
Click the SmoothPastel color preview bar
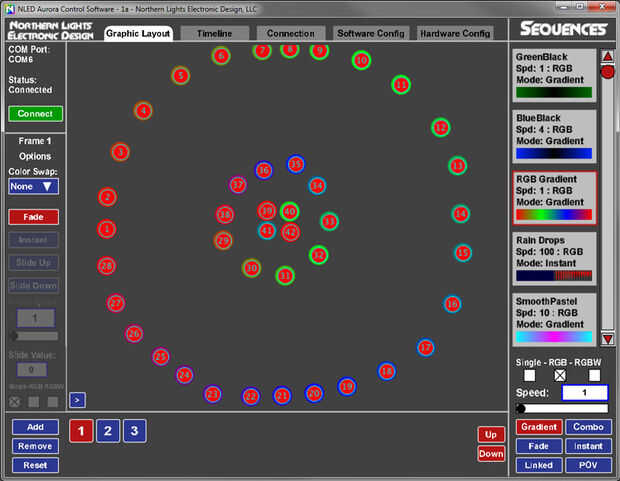pos(554,337)
